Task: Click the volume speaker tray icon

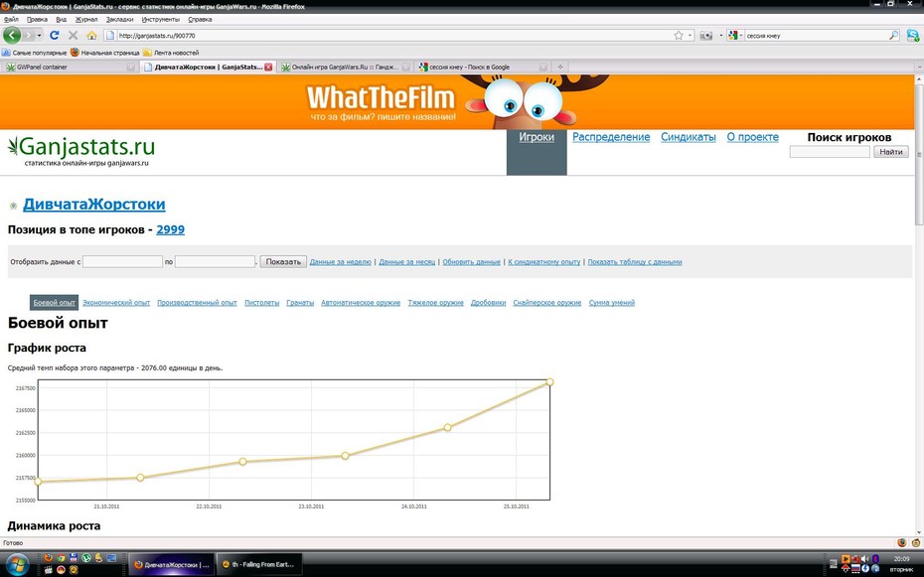Action: coord(864,559)
